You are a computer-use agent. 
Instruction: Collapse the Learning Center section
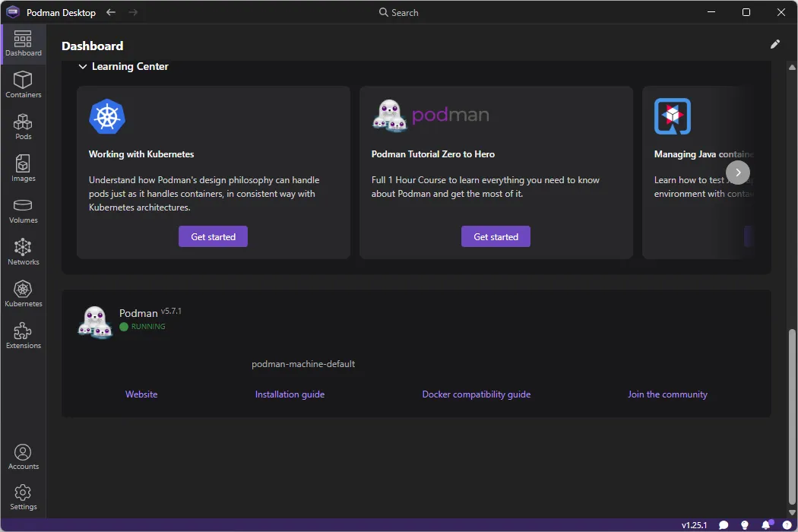(x=83, y=66)
